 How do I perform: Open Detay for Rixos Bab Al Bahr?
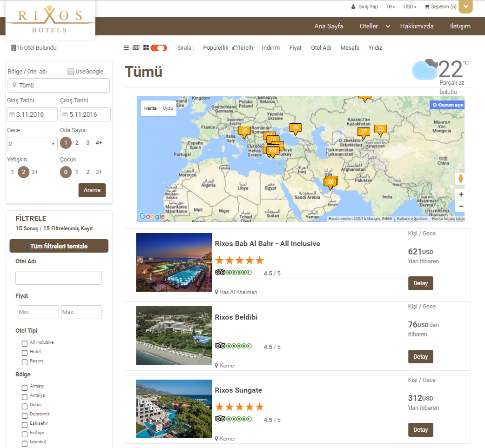click(421, 283)
